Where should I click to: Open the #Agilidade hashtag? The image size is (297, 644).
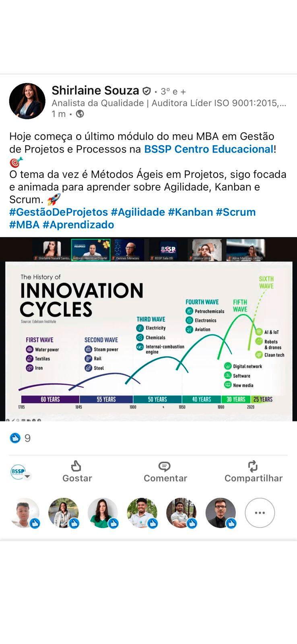138,212
